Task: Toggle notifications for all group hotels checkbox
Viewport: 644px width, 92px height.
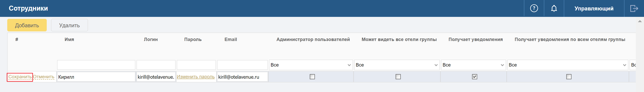Action: (569, 77)
